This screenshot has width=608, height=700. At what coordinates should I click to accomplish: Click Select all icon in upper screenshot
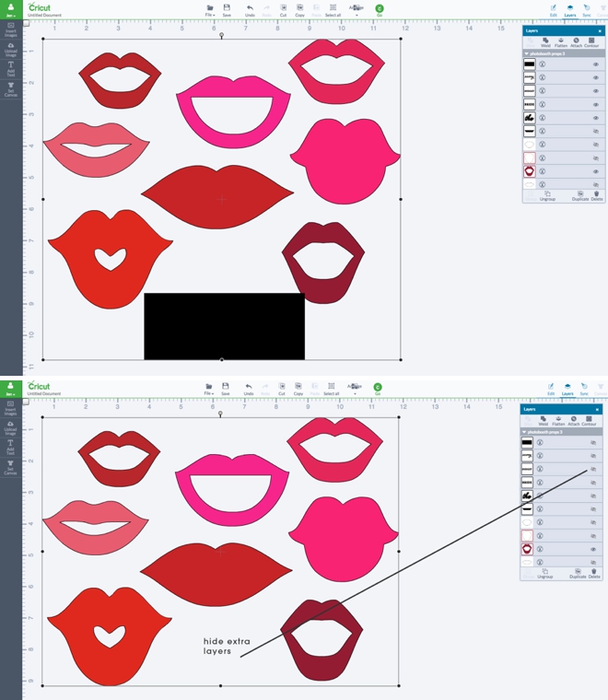[x=333, y=10]
